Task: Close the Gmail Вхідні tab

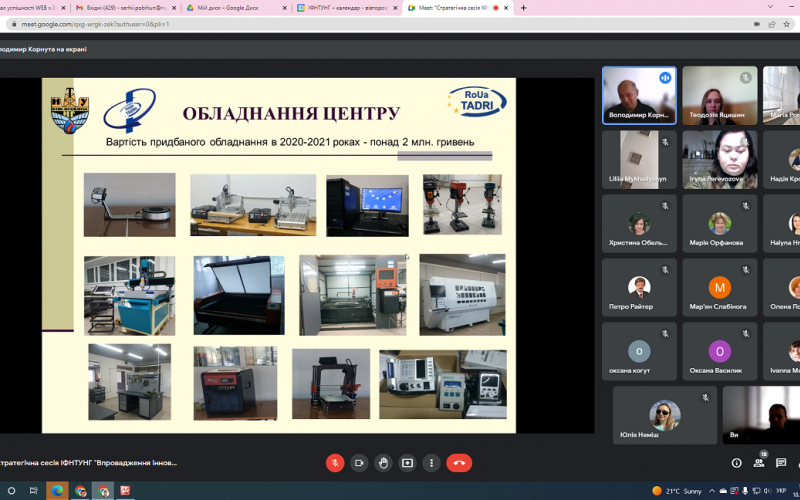Action: pos(174,8)
